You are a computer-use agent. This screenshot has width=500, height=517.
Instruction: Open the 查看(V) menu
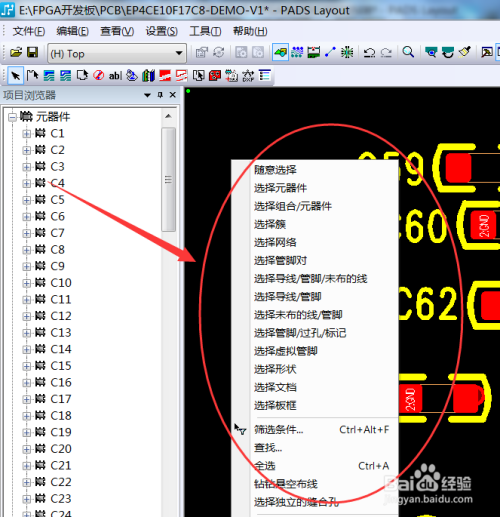point(117,31)
